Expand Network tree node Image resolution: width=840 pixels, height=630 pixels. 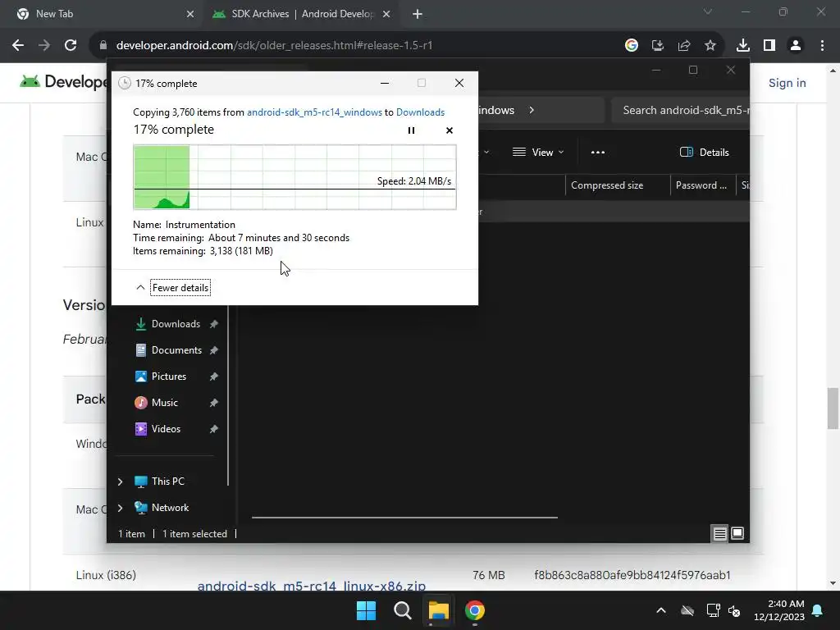click(x=120, y=508)
